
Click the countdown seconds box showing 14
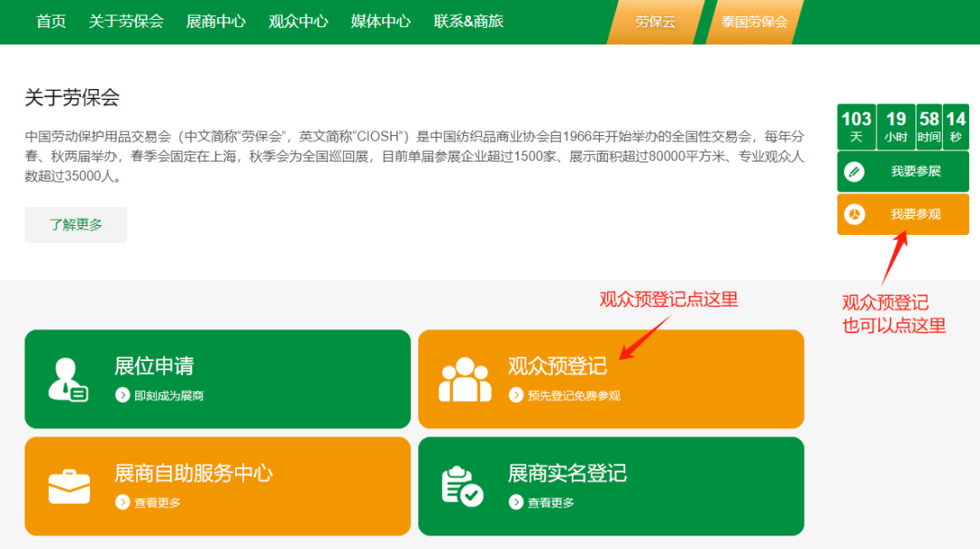955,127
